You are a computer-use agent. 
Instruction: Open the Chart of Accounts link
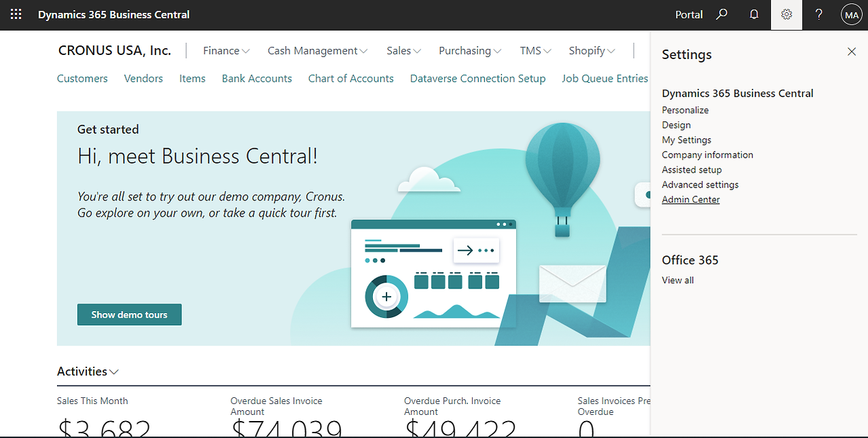[x=350, y=79]
